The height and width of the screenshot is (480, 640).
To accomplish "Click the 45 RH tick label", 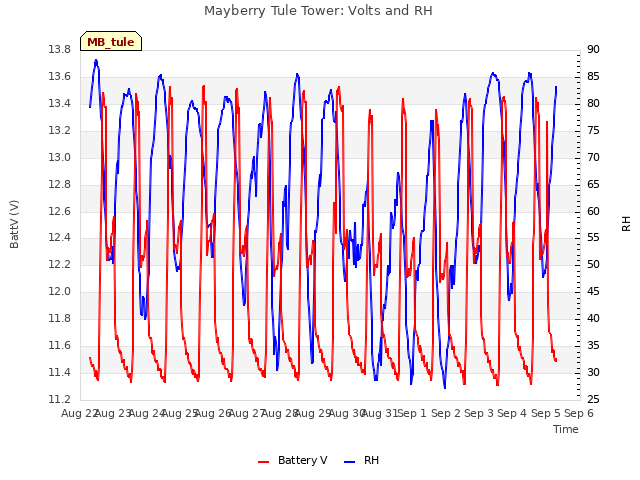I will pos(593,291).
